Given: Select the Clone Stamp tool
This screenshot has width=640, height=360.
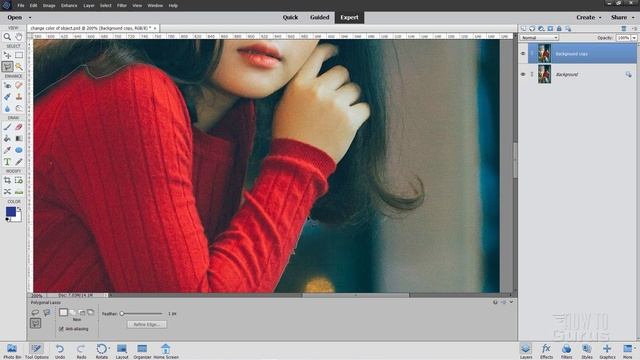Looking at the screenshot, I should click(x=19, y=97).
